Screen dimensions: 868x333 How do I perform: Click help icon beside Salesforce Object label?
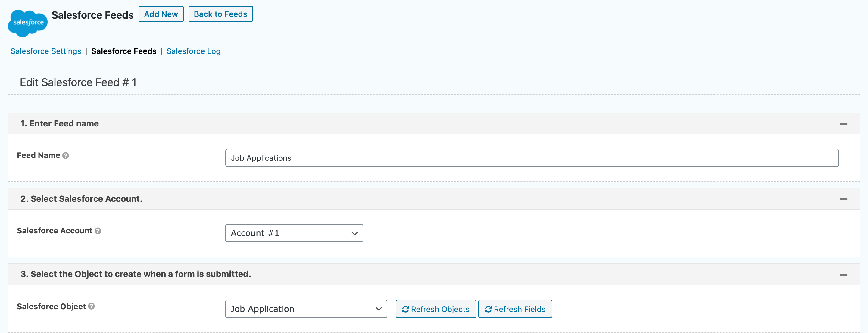click(91, 307)
